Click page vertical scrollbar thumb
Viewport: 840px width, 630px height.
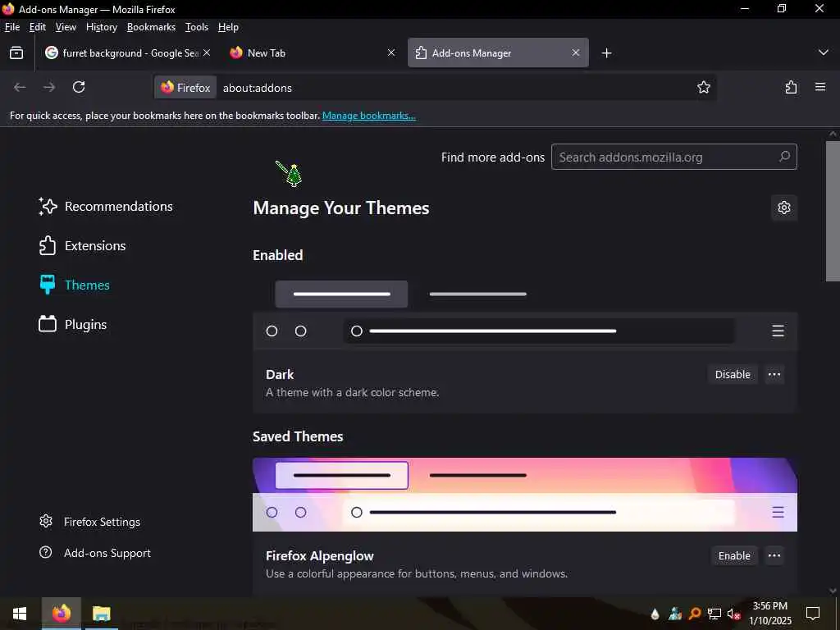point(833,211)
